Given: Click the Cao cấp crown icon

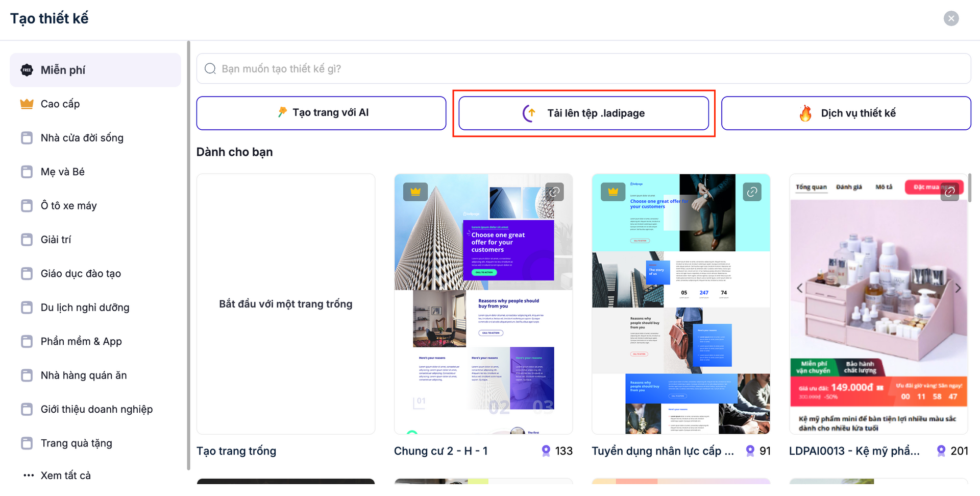Looking at the screenshot, I should pos(27,104).
